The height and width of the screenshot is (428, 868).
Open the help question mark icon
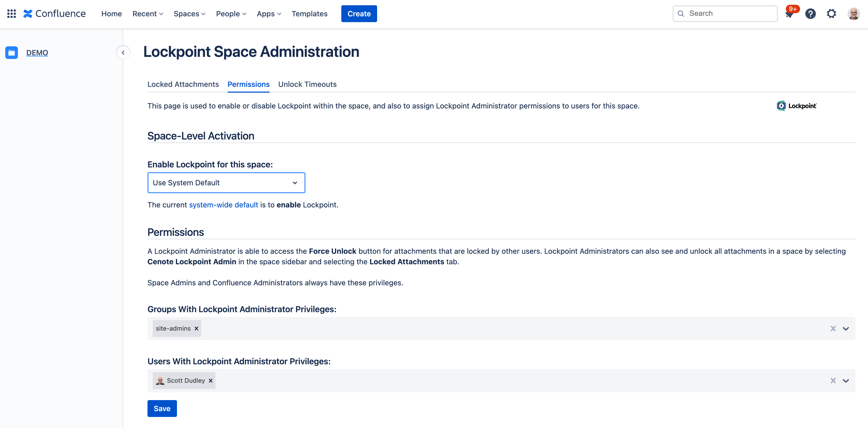click(x=810, y=14)
